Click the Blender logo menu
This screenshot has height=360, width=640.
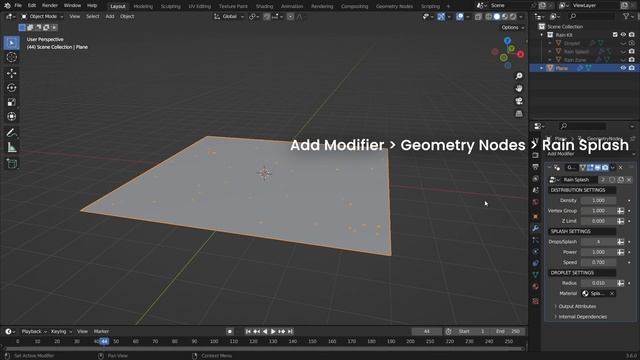click(7, 6)
